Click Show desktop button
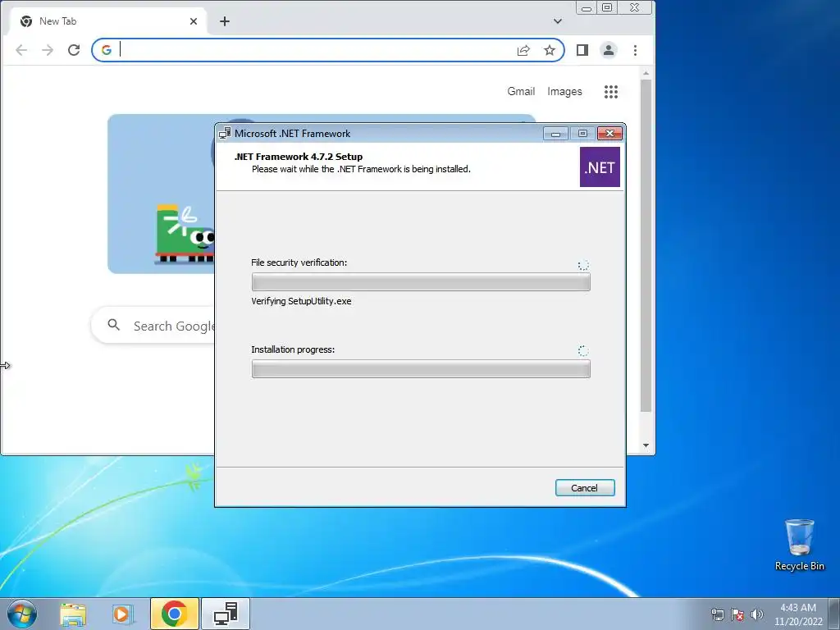 (x=834, y=614)
